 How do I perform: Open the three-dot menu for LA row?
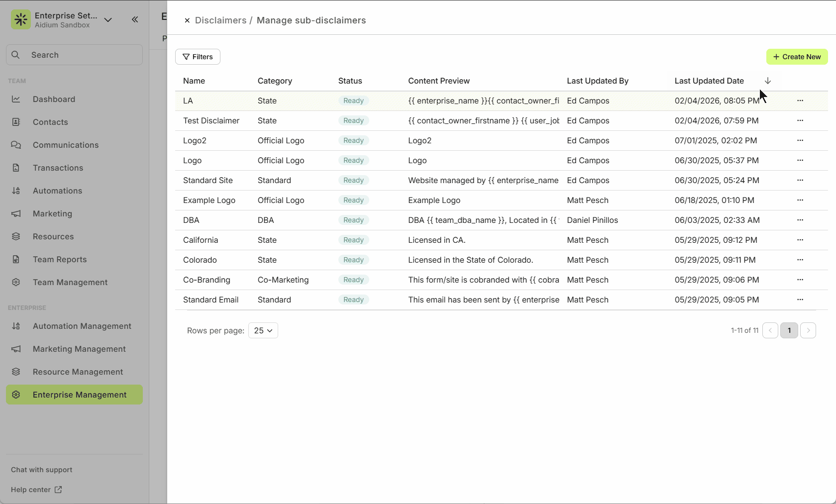(x=800, y=101)
